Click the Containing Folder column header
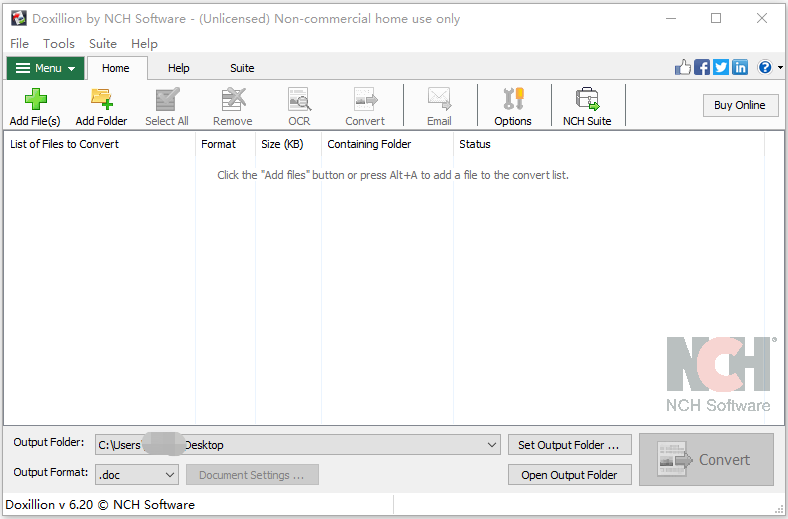Image resolution: width=788 pixels, height=519 pixels. tap(387, 144)
